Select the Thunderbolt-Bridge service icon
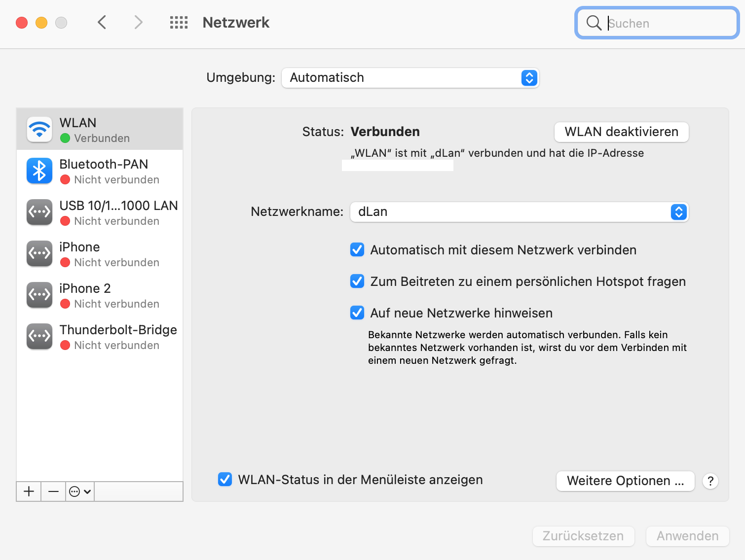This screenshot has width=745, height=560. tap(39, 336)
